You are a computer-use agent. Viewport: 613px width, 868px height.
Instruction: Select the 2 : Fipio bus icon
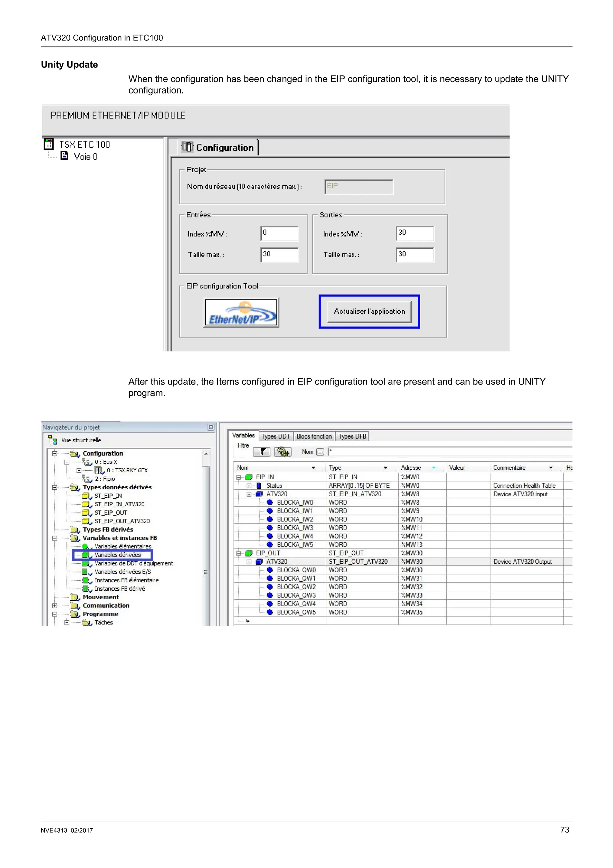pyautogui.click(x=87, y=479)
